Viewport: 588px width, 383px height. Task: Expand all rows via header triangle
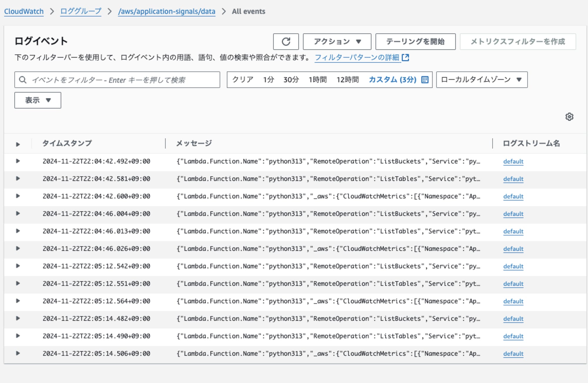[18, 144]
